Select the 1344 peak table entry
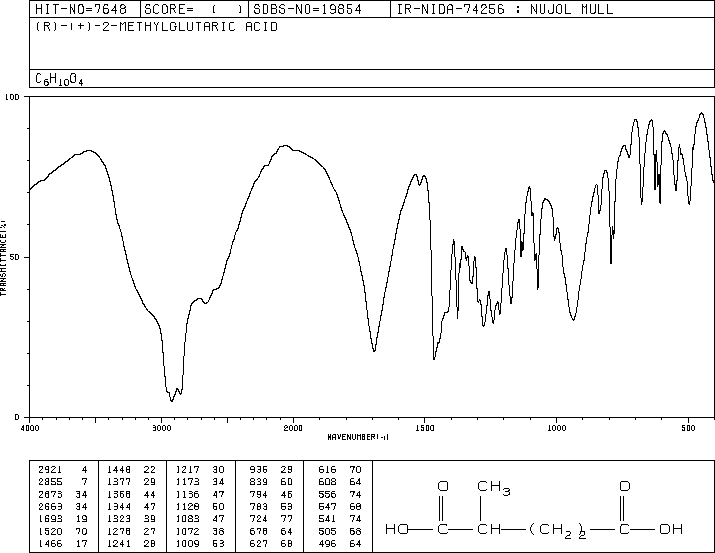The image size is (715, 553). click(x=131, y=506)
